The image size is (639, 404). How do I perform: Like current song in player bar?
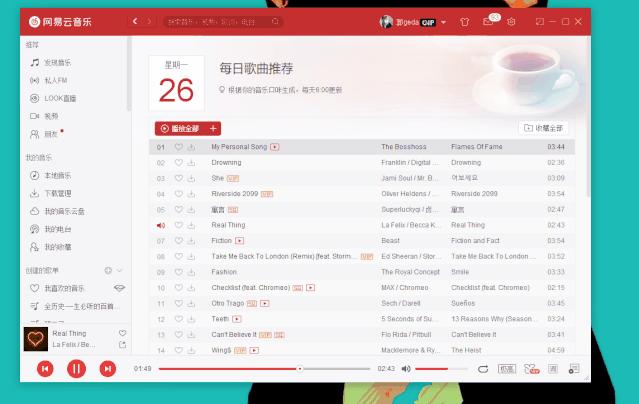click(122, 333)
